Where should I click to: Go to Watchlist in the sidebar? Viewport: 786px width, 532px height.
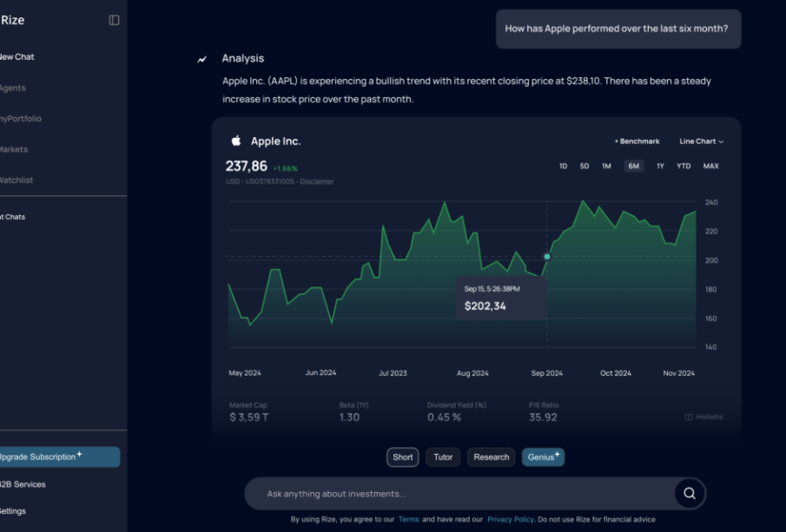(x=16, y=181)
